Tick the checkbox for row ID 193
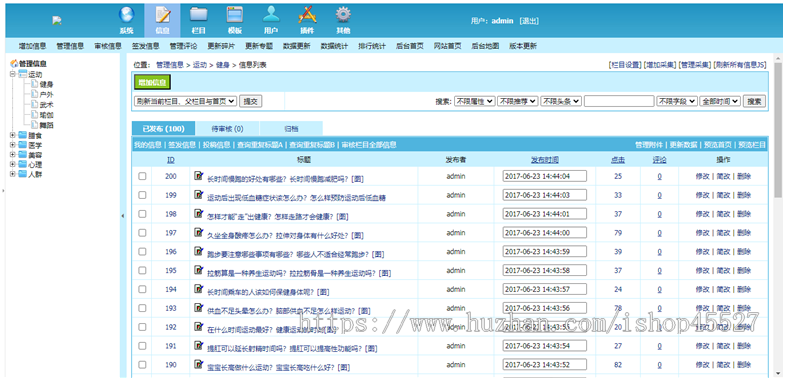Screen dimensions: 785x380 (142, 308)
